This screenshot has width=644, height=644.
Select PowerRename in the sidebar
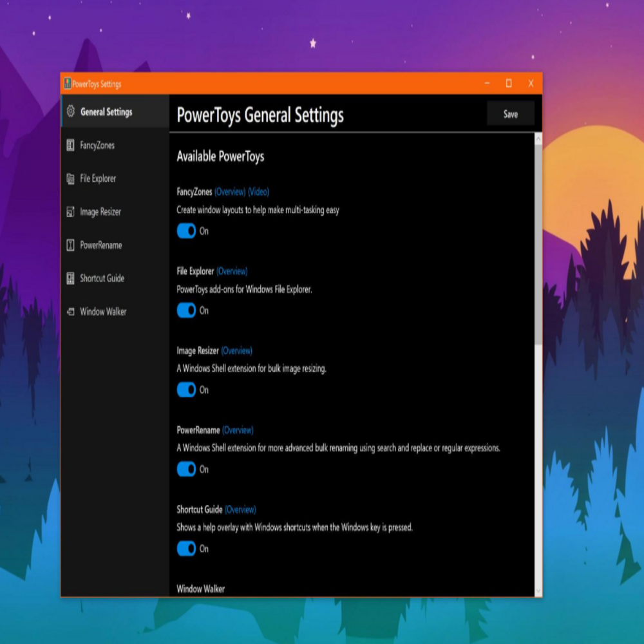pyautogui.click(x=115, y=245)
